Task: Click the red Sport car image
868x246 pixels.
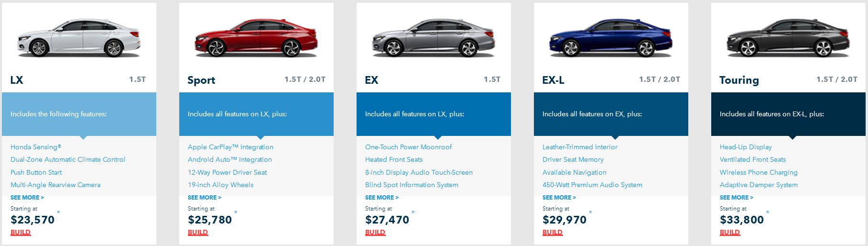Action: click(256, 38)
